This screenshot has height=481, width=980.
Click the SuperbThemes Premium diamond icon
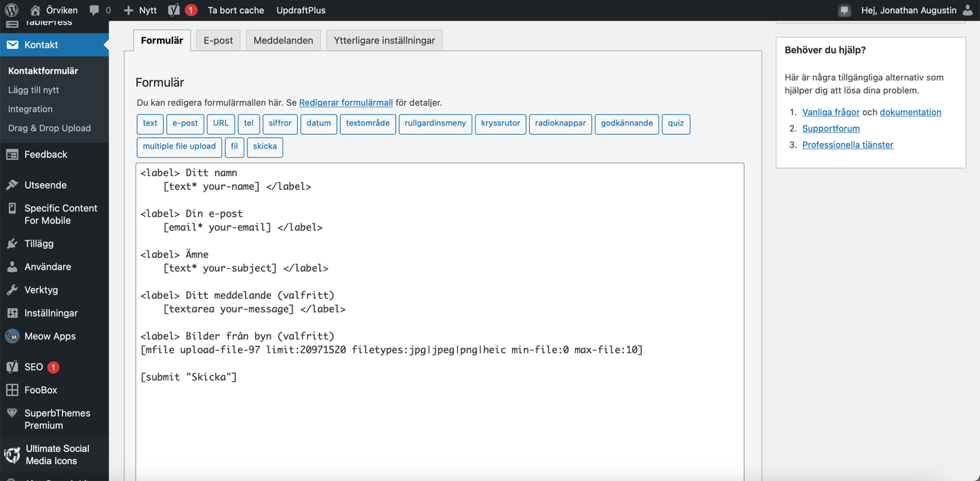point(12,414)
